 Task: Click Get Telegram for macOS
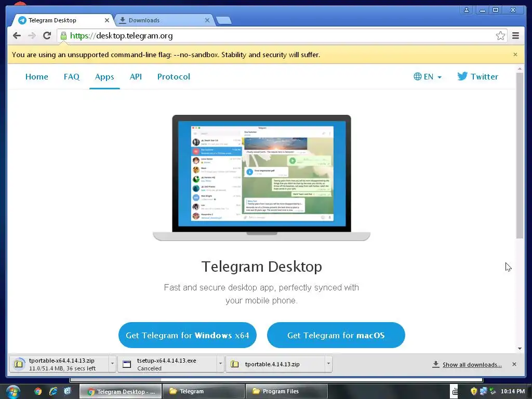(x=336, y=335)
